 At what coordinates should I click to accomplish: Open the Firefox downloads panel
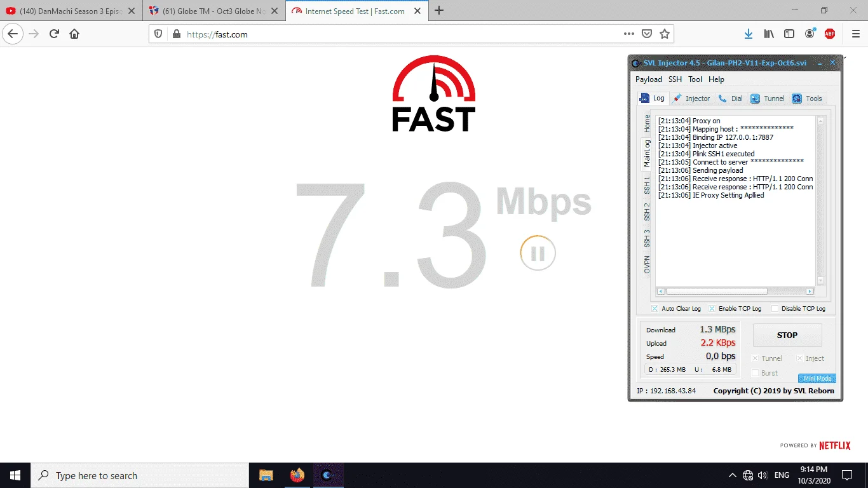749,34
